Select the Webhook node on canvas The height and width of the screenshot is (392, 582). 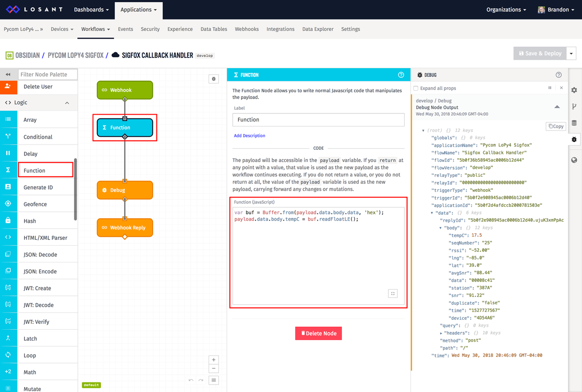pyautogui.click(x=125, y=90)
